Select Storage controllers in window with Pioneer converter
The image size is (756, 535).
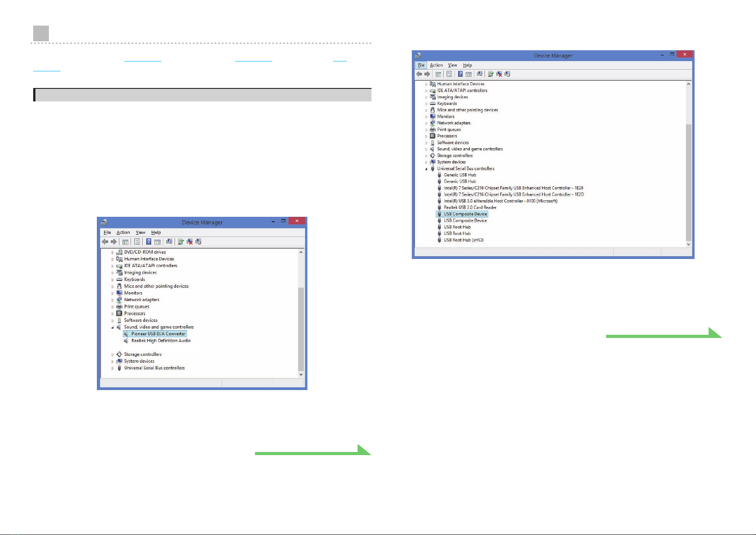(143, 355)
